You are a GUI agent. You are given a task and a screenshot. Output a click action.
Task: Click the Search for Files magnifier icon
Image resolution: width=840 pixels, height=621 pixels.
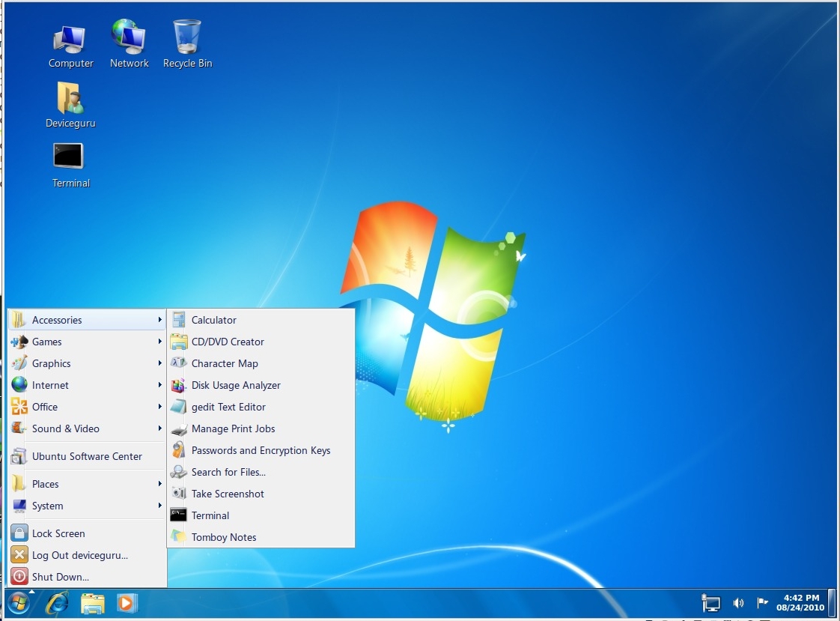coord(178,472)
